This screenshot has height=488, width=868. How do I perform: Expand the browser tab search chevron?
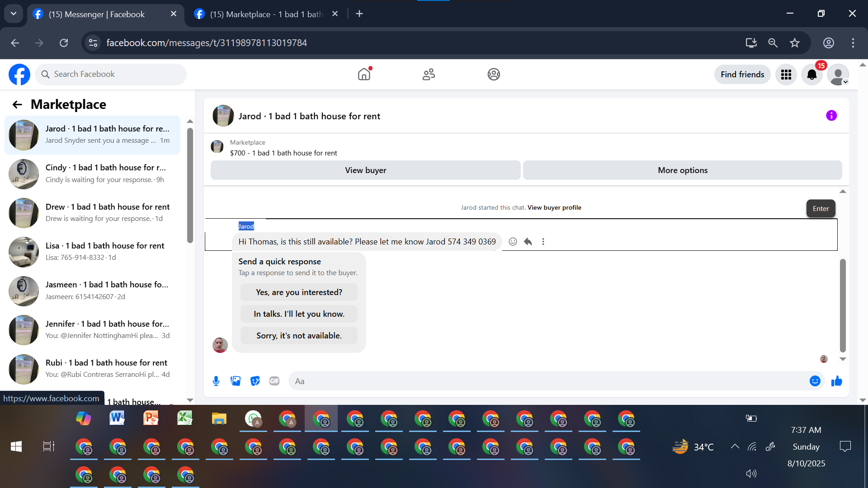[x=14, y=14]
